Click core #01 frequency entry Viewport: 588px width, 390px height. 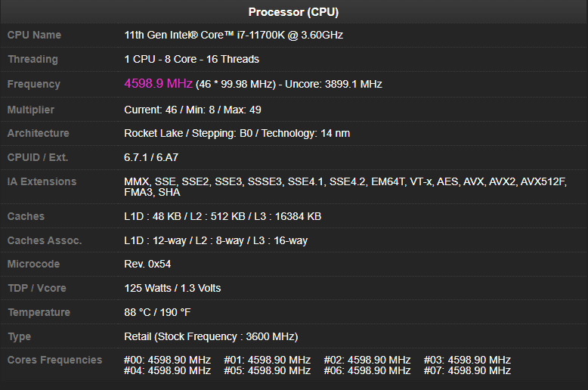tap(268, 360)
